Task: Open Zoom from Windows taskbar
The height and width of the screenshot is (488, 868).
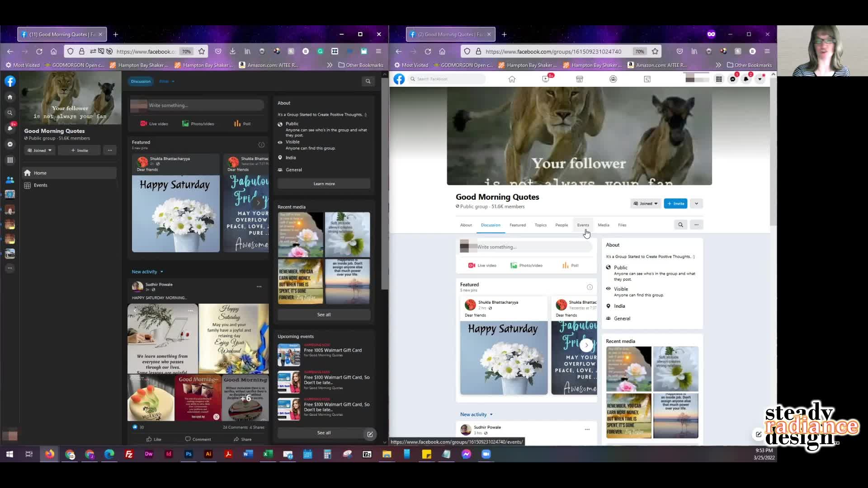Action: coord(486,454)
